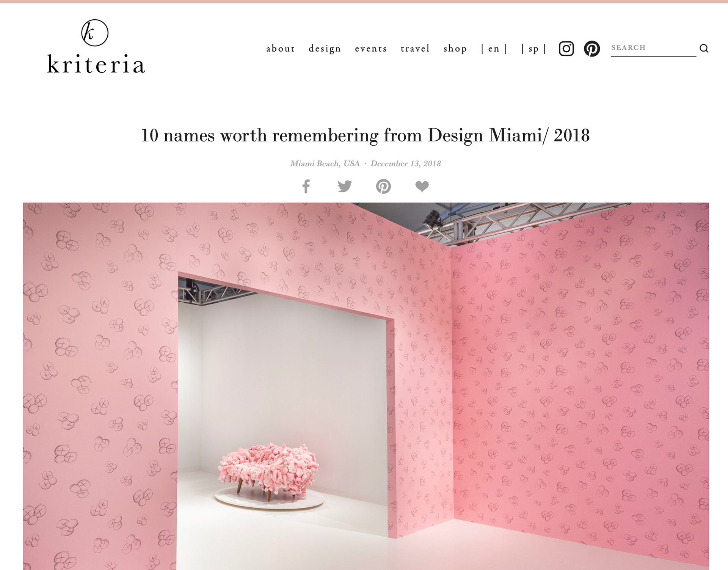Click the article title heading
This screenshot has width=728, height=570.
[366, 135]
